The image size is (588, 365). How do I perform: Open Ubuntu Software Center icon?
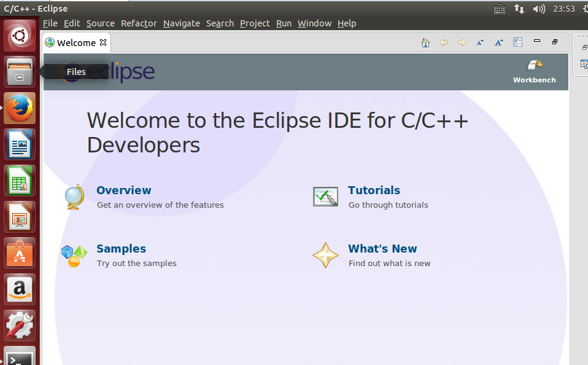coord(20,253)
